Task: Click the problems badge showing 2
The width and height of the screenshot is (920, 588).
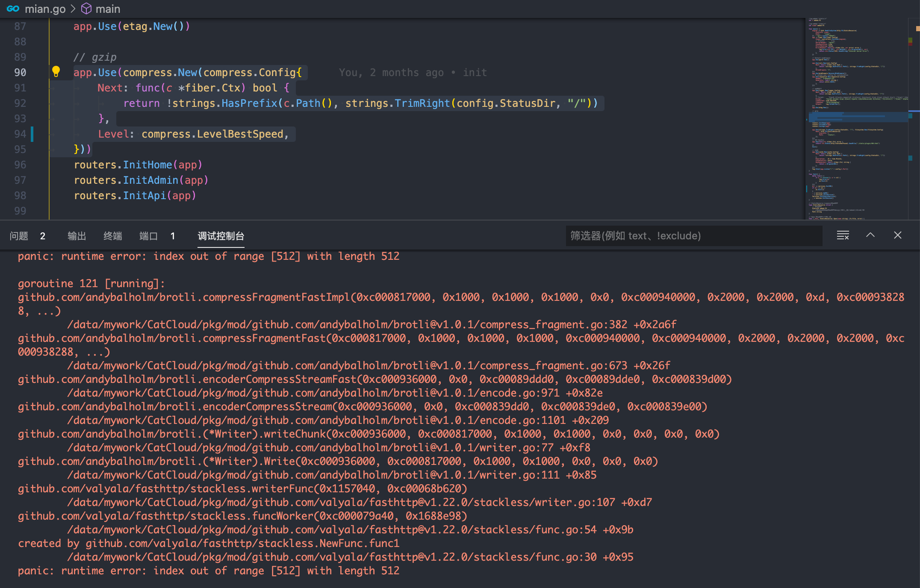Action: point(42,236)
